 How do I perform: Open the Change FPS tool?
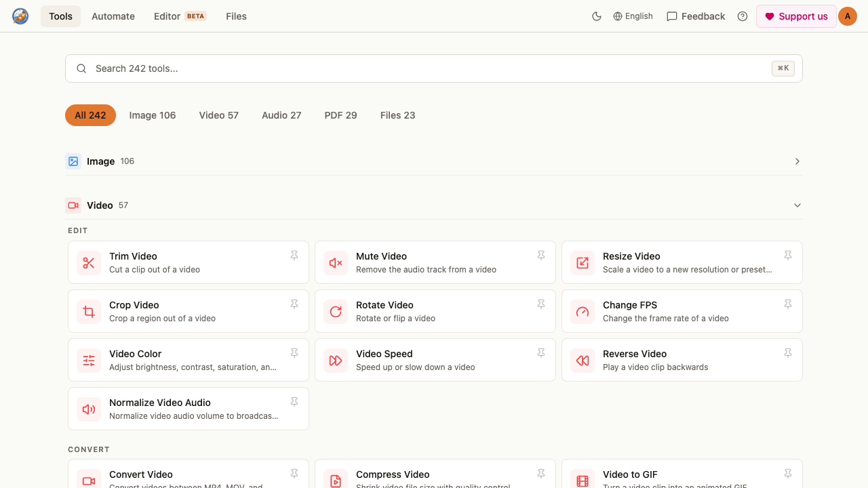(682, 311)
